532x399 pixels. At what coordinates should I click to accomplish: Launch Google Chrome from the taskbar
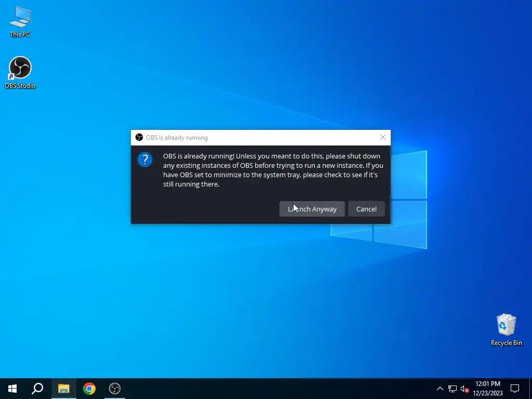coord(89,389)
